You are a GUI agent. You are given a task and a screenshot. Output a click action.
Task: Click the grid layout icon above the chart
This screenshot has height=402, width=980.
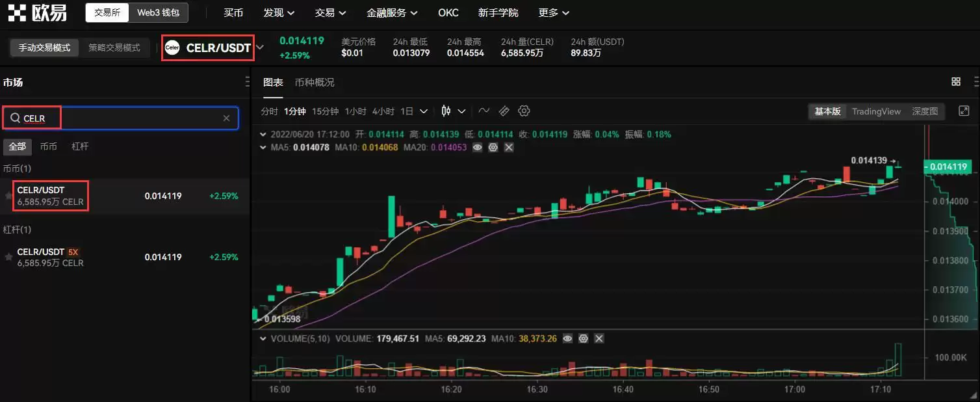pyautogui.click(x=955, y=81)
